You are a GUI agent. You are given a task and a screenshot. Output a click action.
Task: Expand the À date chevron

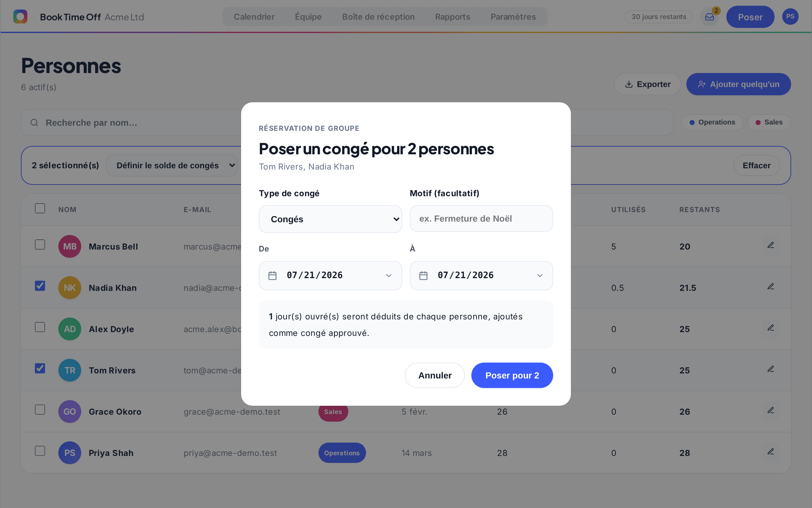click(540, 276)
